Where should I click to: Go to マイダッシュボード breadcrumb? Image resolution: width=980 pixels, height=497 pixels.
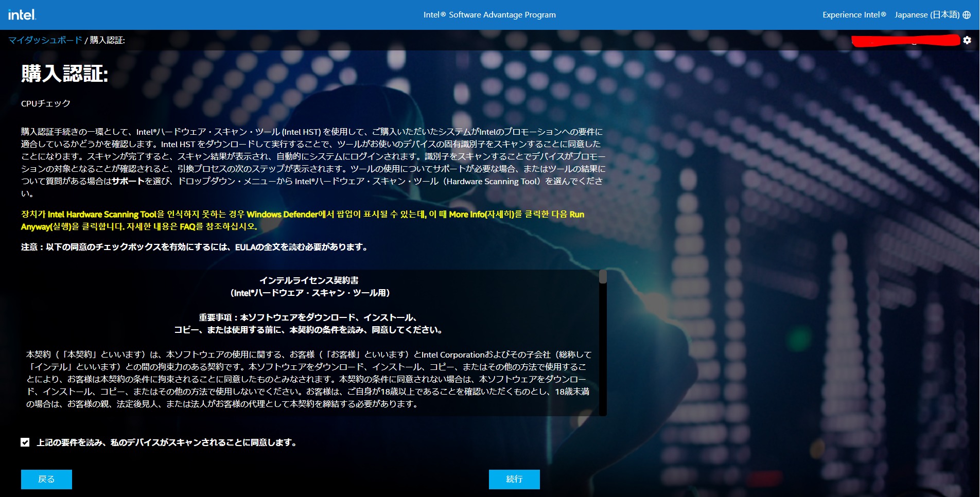(45, 40)
